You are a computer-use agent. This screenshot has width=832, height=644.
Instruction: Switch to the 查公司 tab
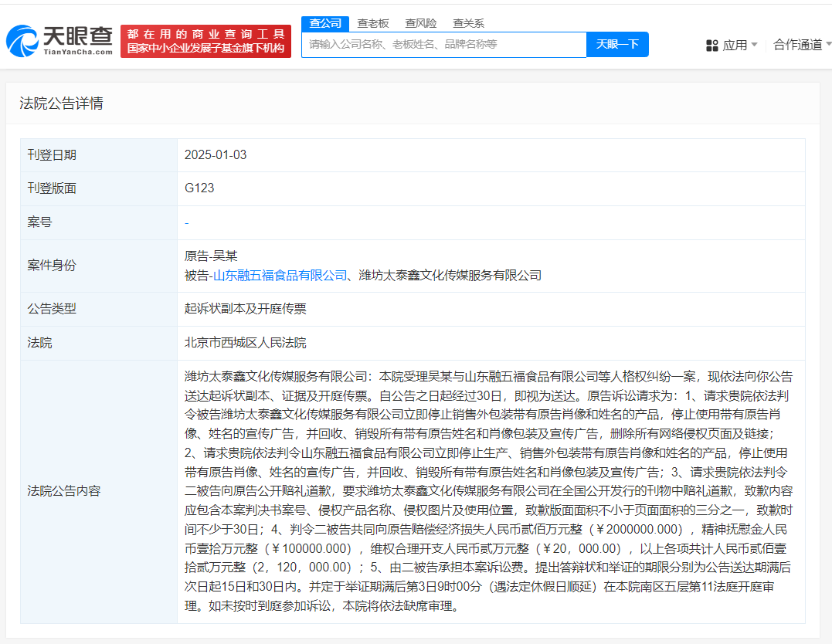pos(325,23)
